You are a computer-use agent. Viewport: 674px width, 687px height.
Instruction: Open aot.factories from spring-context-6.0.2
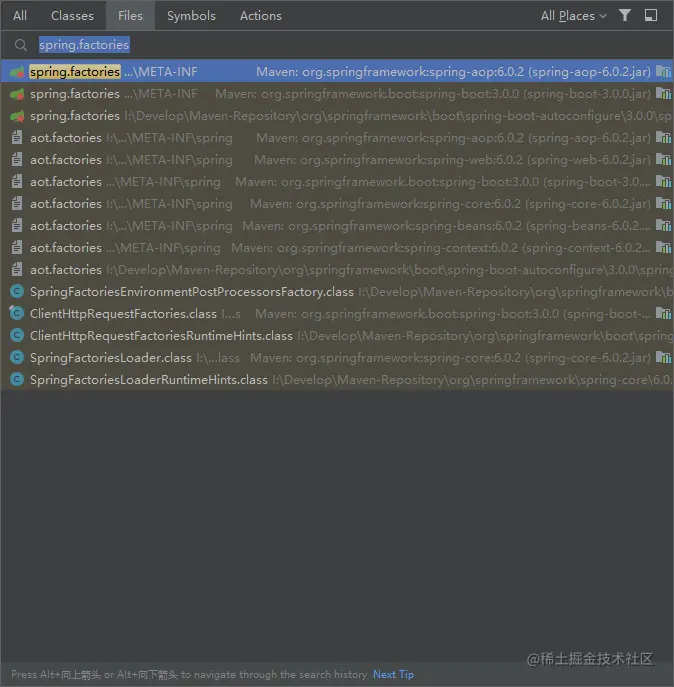pos(337,248)
